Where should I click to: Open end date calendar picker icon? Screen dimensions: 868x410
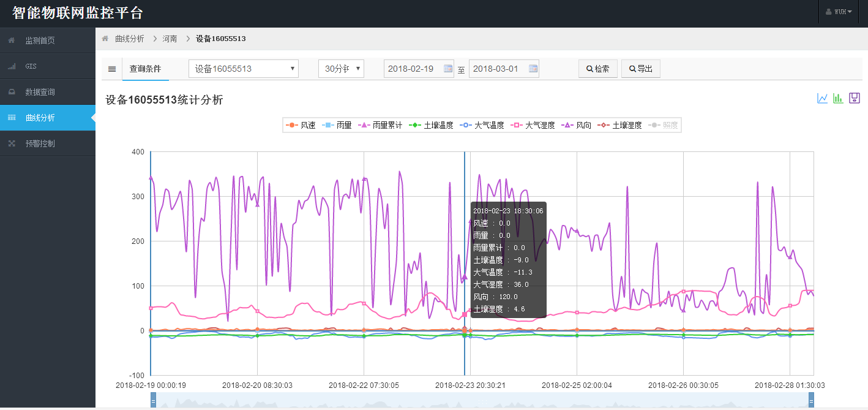tap(533, 69)
